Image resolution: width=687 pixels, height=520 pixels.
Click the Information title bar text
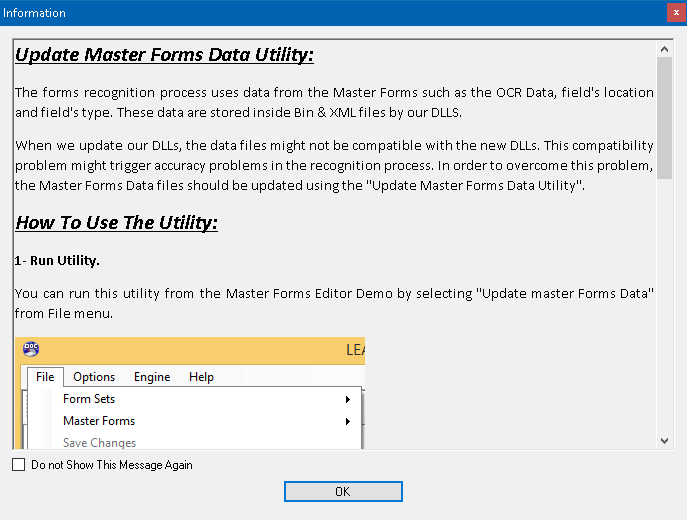click(35, 13)
